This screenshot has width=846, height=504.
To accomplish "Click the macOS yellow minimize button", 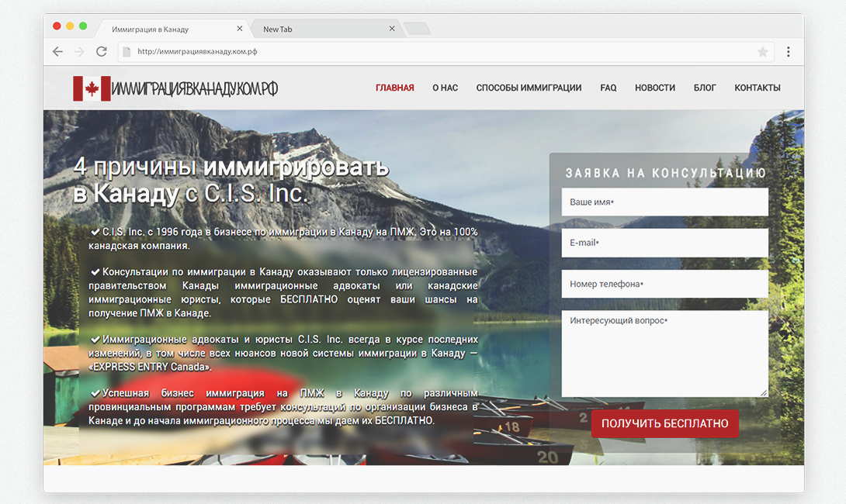I will [x=70, y=26].
